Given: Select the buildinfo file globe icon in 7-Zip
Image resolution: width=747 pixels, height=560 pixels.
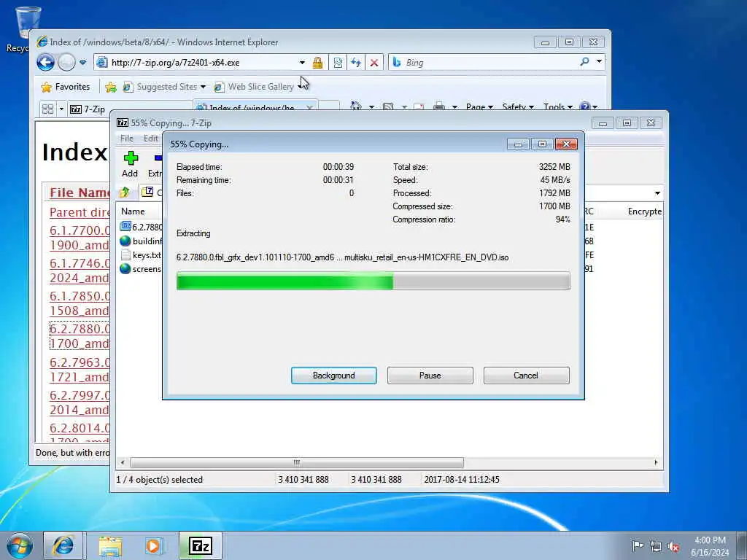Looking at the screenshot, I should (x=125, y=241).
